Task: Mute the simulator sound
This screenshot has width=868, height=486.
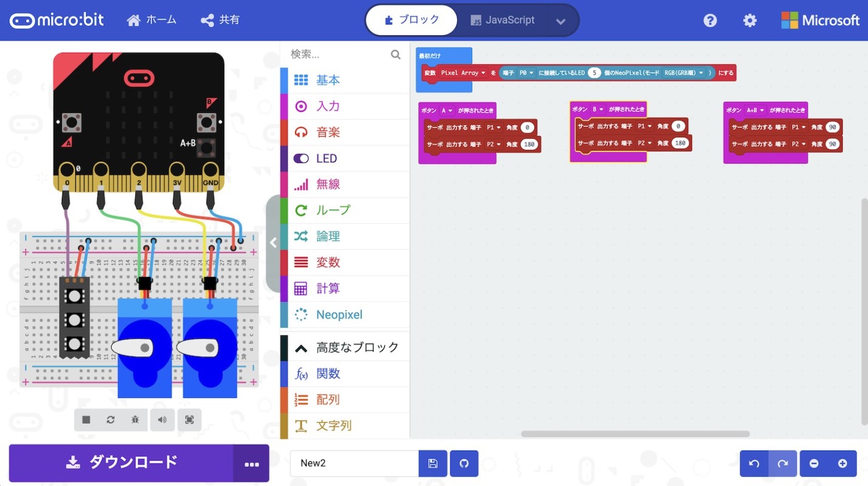Action: click(162, 420)
